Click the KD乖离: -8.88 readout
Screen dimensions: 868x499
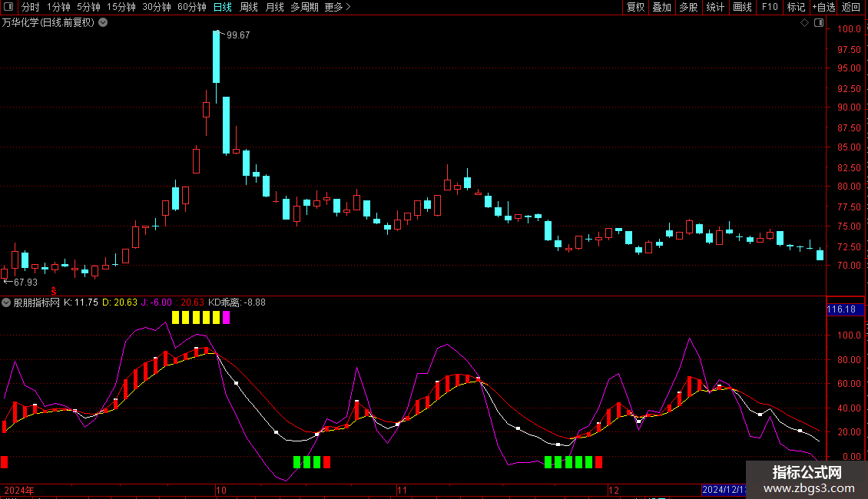[237, 302]
